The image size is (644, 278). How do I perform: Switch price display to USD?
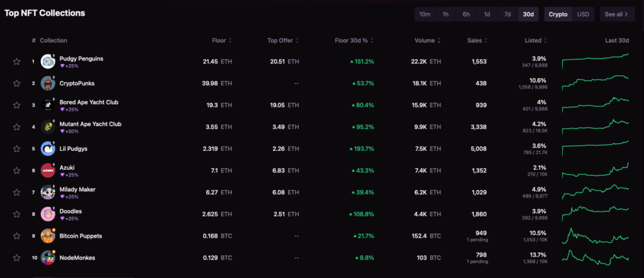point(583,14)
